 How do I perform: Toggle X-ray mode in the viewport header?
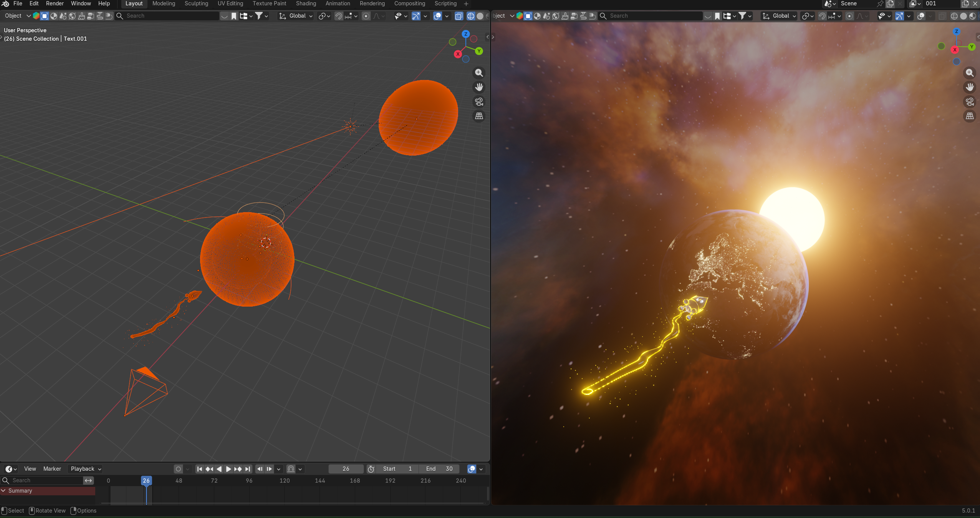[x=459, y=16]
